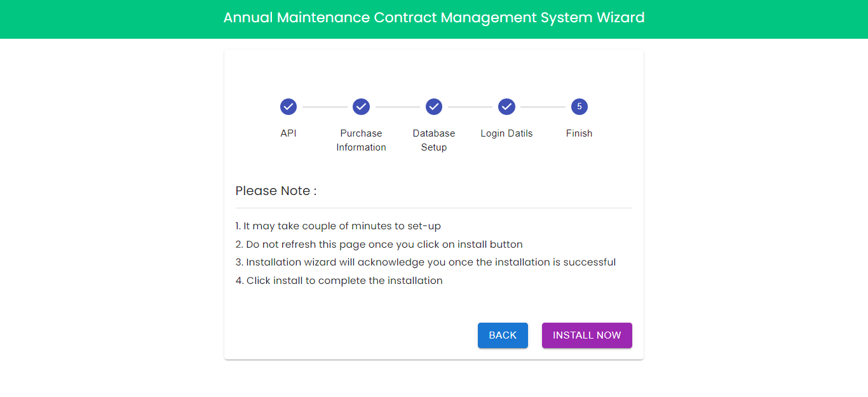868x397 pixels.
Task: Click the Database Setup checkmark icon
Action: [x=434, y=107]
